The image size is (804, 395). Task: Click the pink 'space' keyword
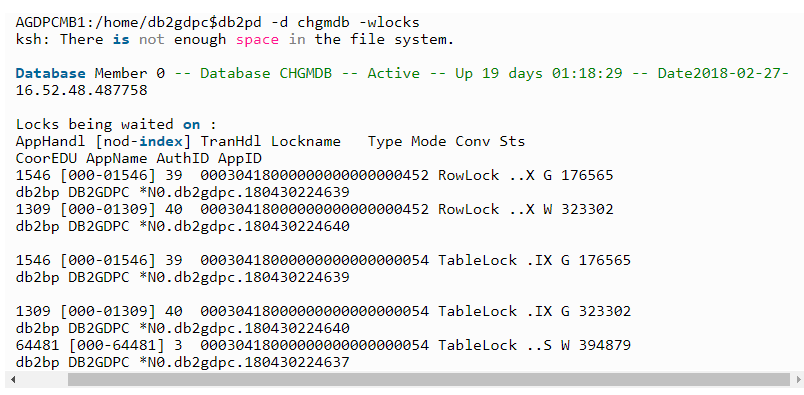tap(257, 40)
